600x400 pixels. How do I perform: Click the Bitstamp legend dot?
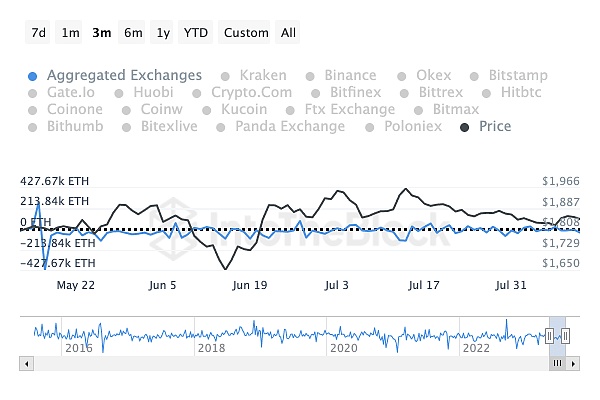pos(476,75)
